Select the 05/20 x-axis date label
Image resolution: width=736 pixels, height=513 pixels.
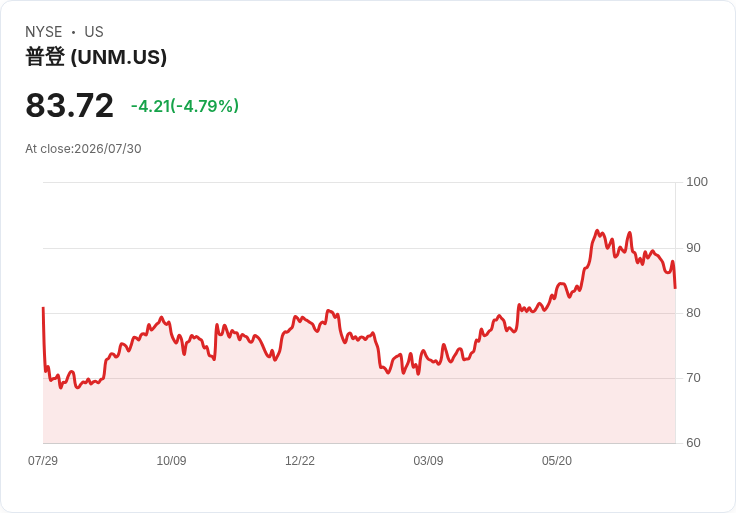[x=557, y=460]
